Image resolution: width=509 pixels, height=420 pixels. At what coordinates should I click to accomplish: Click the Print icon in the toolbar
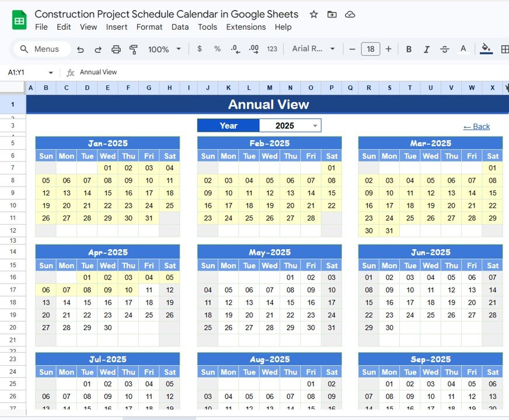pyautogui.click(x=116, y=49)
